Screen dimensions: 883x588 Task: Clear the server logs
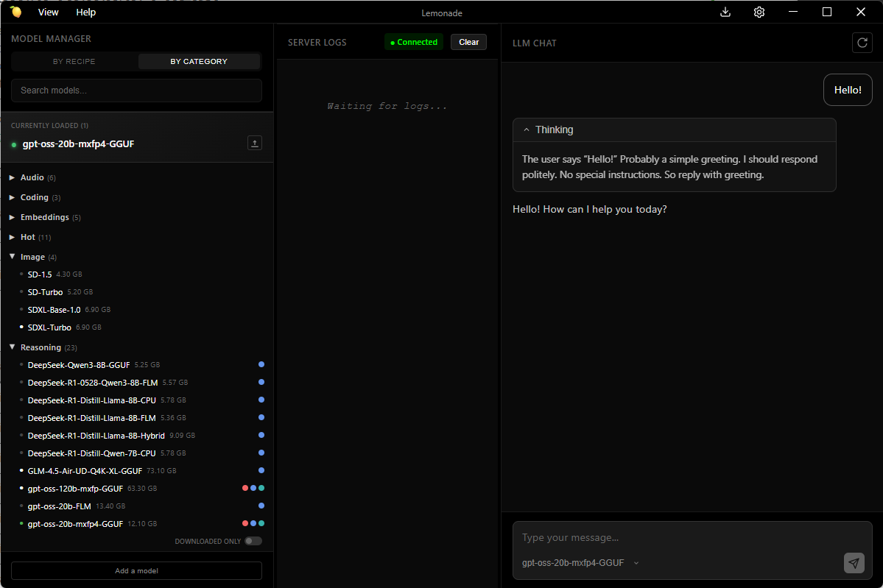pyautogui.click(x=468, y=42)
